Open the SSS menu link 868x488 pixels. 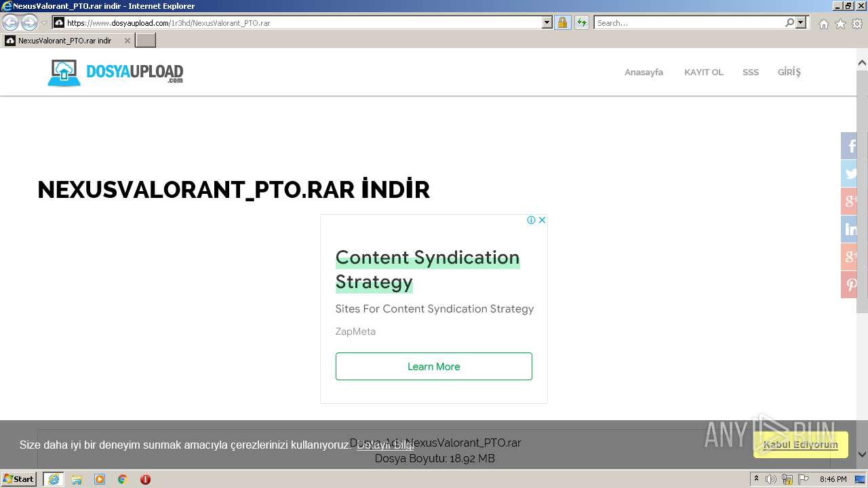[x=751, y=72]
